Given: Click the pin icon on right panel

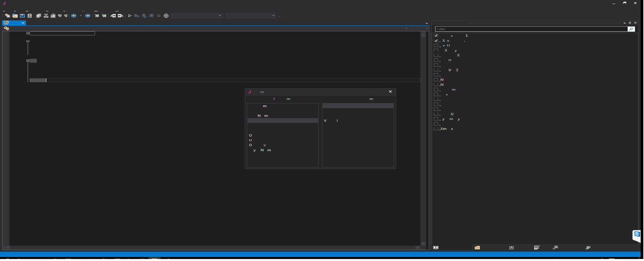Looking at the screenshot, I should click(630, 23).
